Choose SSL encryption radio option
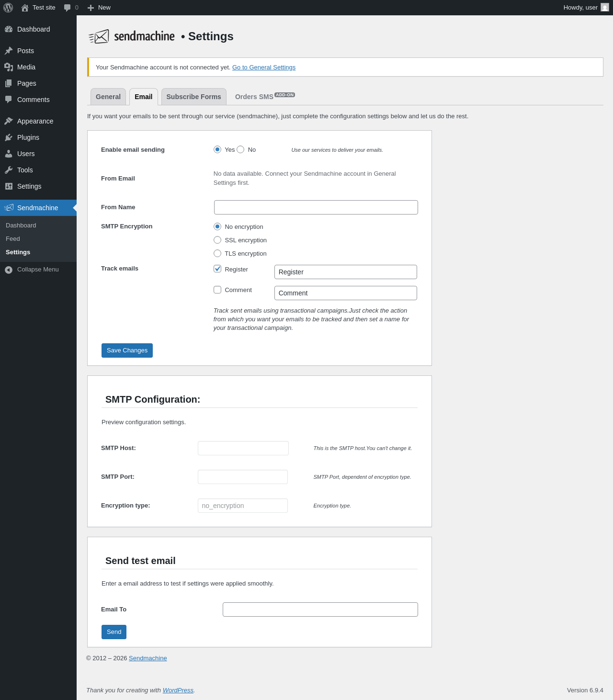613x700 pixels. click(217, 240)
